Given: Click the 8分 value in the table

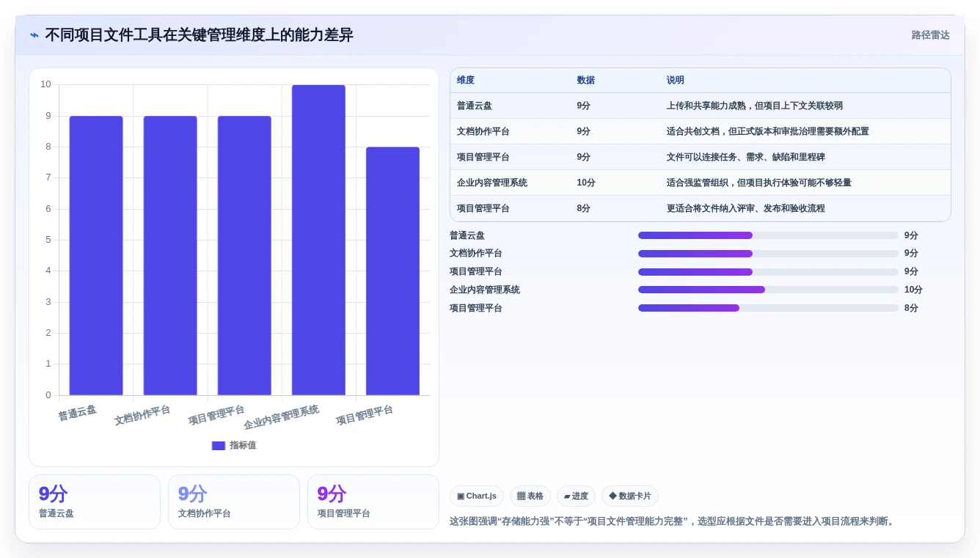Looking at the screenshot, I should pyautogui.click(x=584, y=209).
